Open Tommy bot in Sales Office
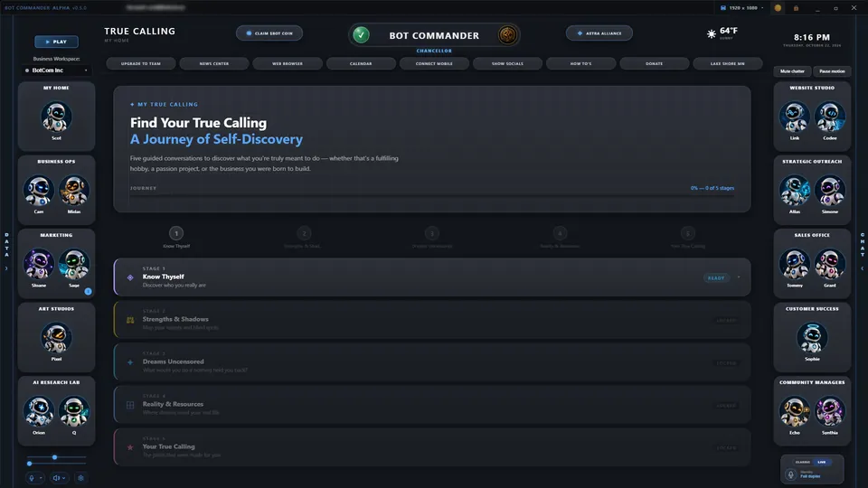This screenshot has width=868, height=488. tap(795, 264)
